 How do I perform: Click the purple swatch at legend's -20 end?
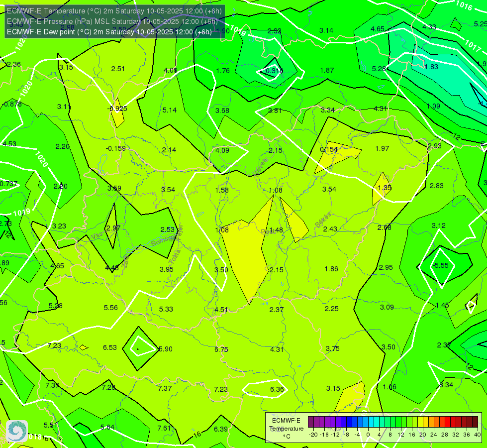click(x=311, y=422)
